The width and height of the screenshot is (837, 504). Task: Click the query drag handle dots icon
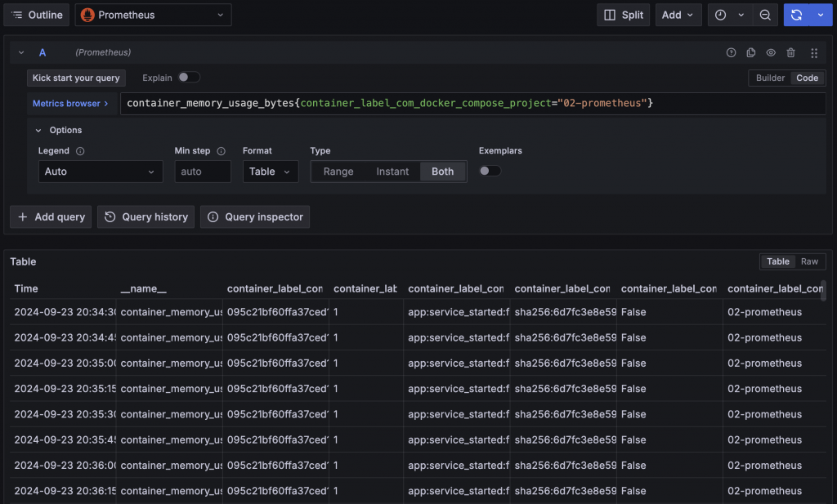coord(814,52)
